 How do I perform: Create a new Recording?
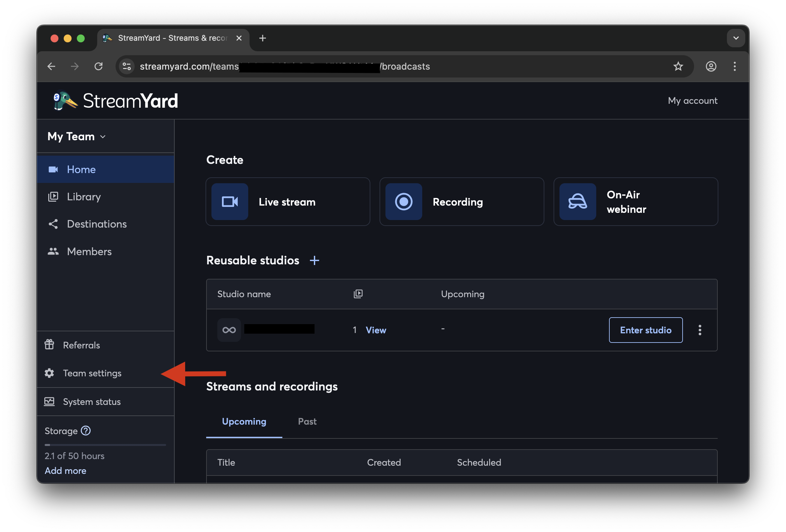(462, 202)
